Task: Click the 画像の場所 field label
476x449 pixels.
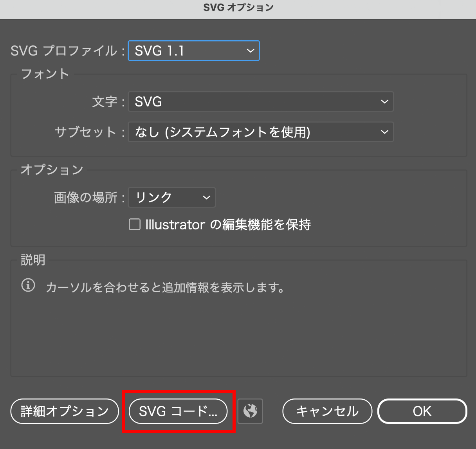Action: (86, 198)
